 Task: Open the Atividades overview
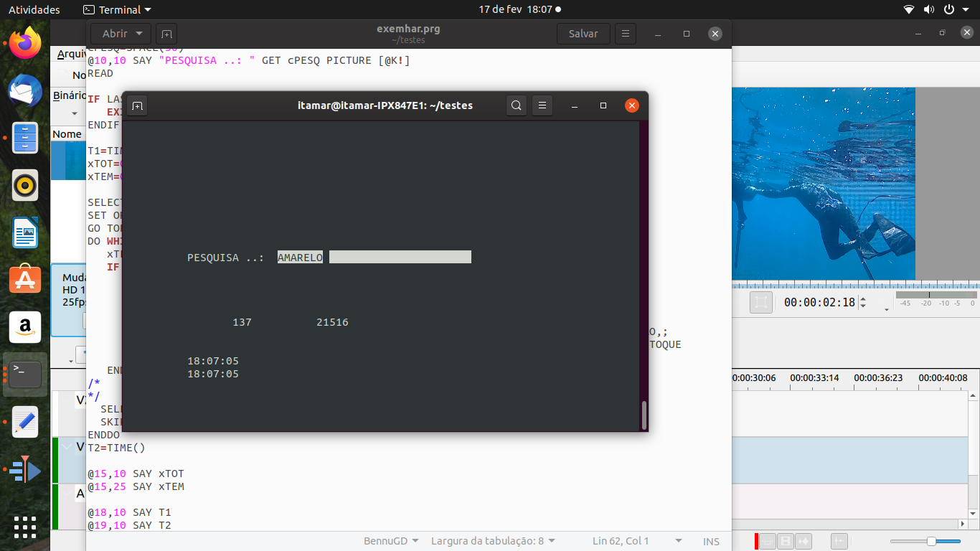34,10
